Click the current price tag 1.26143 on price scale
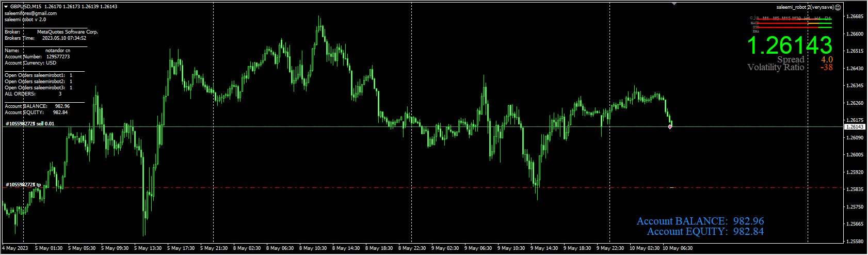 click(x=855, y=127)
